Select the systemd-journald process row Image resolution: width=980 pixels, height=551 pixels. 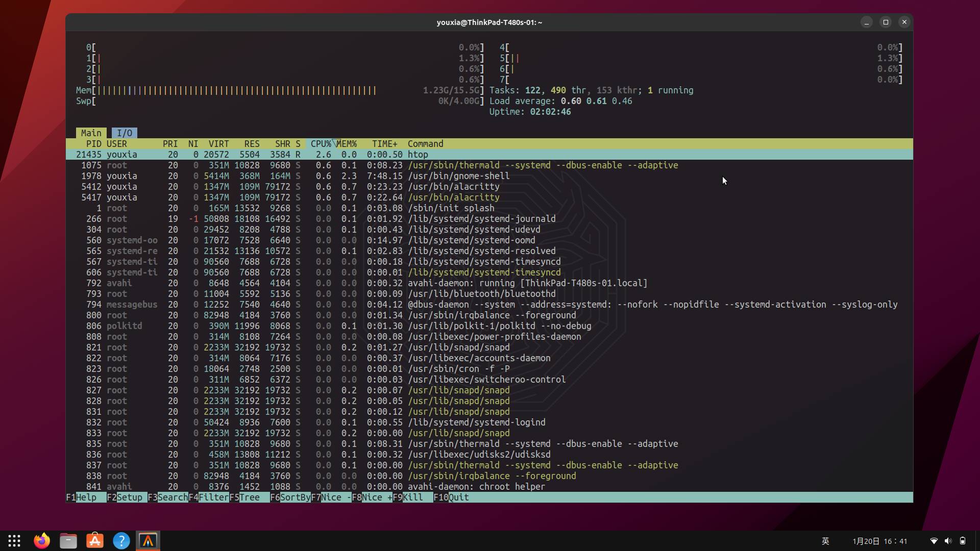pos(489,219)
